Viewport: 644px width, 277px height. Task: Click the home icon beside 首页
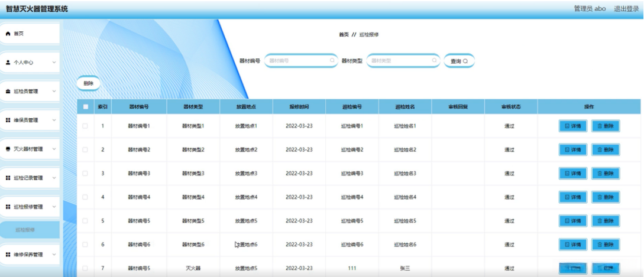tap(8, 34)
